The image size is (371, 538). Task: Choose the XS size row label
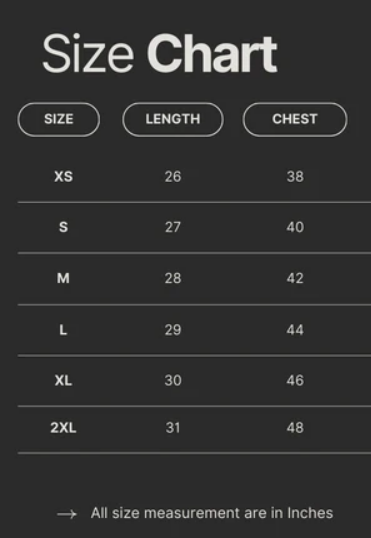pos(63,177)
